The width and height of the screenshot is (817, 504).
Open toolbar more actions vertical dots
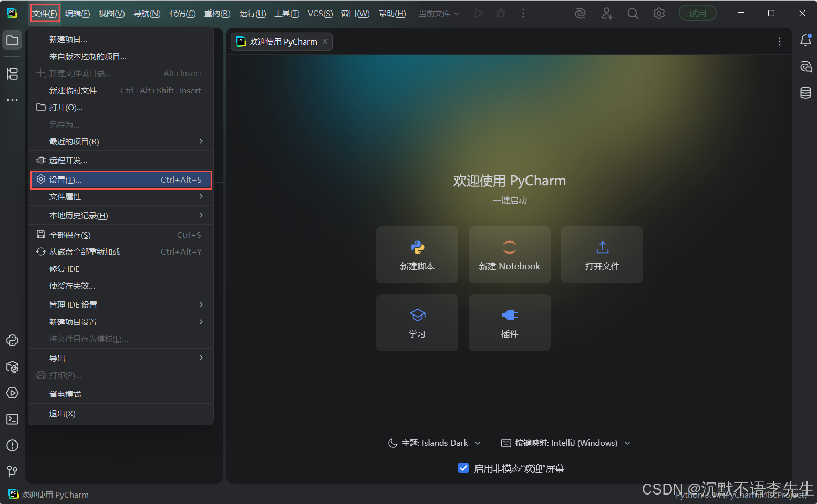coord(523,13)
